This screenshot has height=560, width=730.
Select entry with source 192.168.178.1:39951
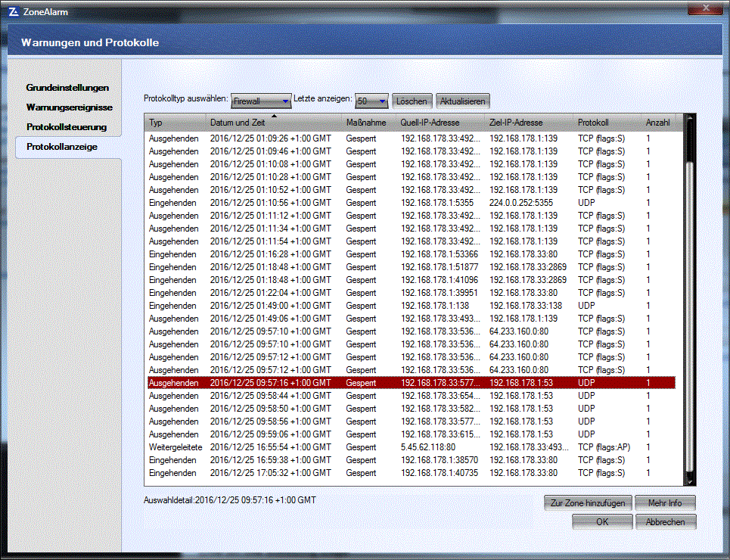412,293
